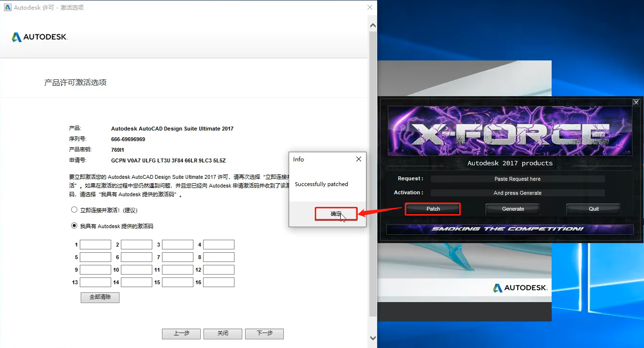Click the Patch button in X-Force
This screenshot has width=644, height=348.
433,209
